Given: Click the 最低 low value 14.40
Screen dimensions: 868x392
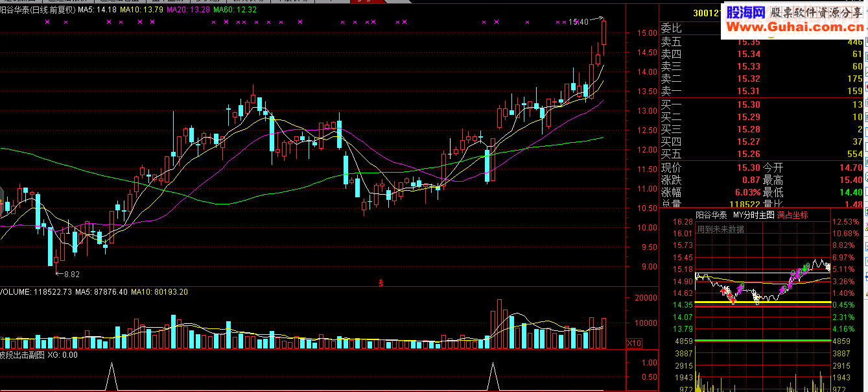Looking at the screenshot, I should coord(851,192).
